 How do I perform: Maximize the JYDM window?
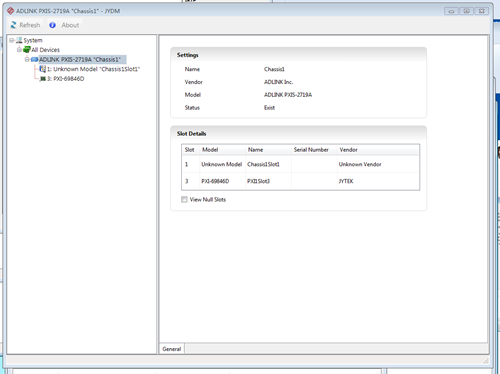(x=467, y=11)
